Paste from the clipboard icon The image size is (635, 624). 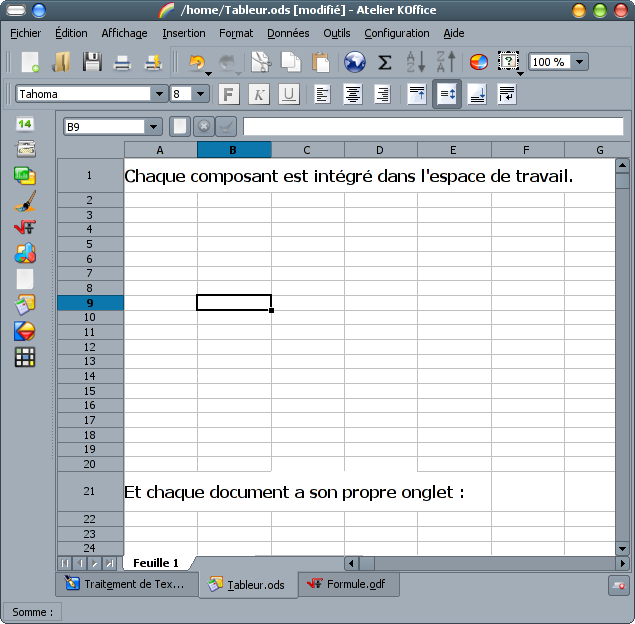[321, 62]
